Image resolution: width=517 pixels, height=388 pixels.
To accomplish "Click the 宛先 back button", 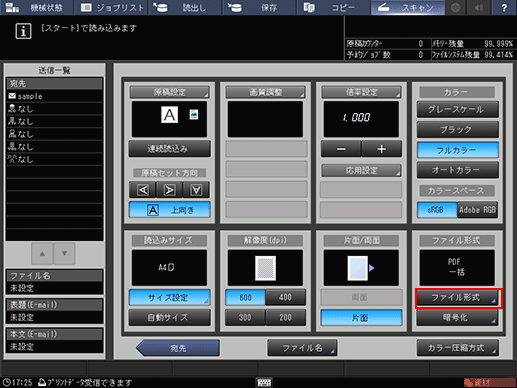I will coord(178,348).
